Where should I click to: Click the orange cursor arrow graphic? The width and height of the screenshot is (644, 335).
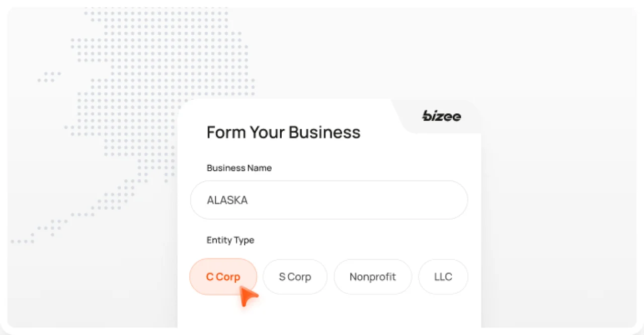[x=249, y=296]
